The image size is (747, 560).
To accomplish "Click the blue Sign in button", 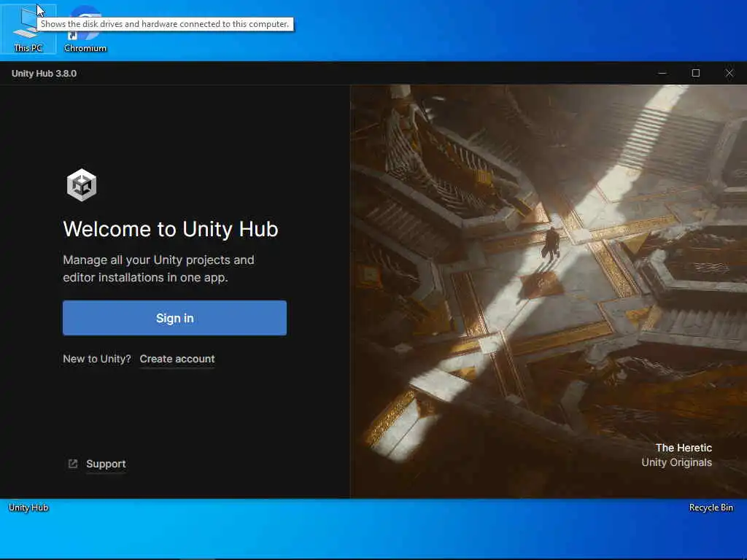I will pos(174,318).
